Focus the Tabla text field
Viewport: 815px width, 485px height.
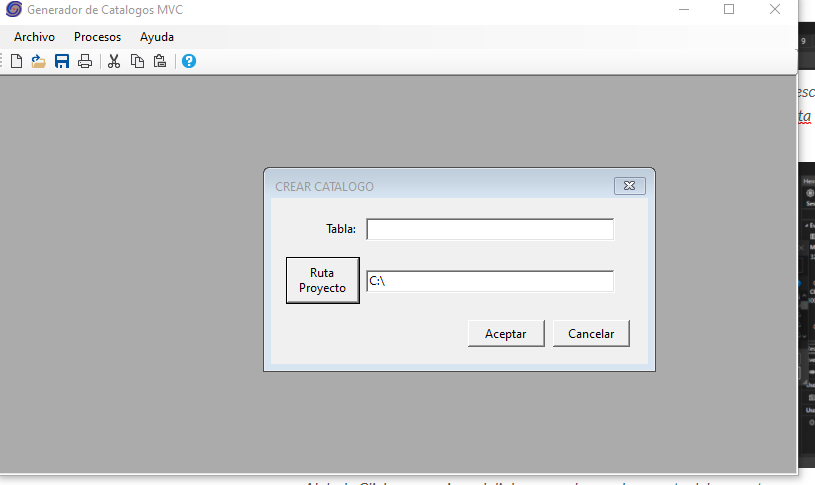point(490,230)
